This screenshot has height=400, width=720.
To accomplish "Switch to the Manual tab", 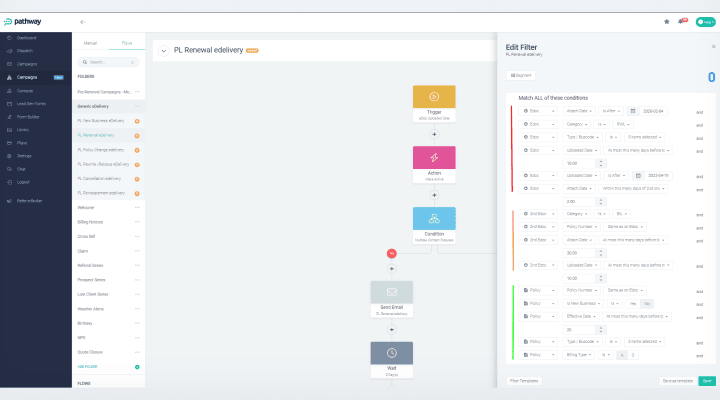I will pos(89,44).
